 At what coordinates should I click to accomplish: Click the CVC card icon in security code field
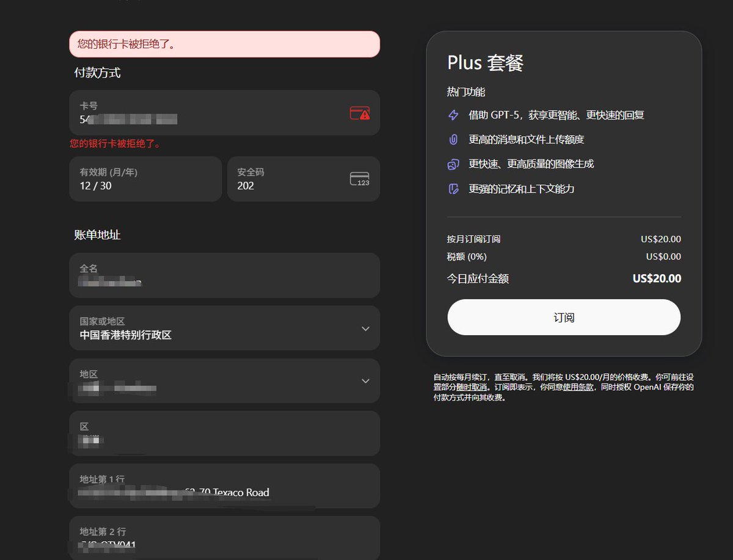pos(360,179)
